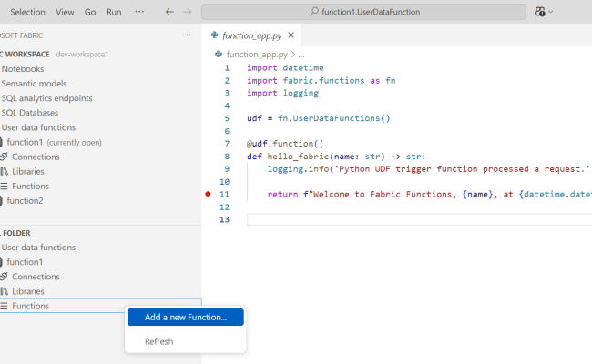This screenshot has height=364, width=592.
Task: Click local folder Libraries books icon
Action: coord(5,291)
